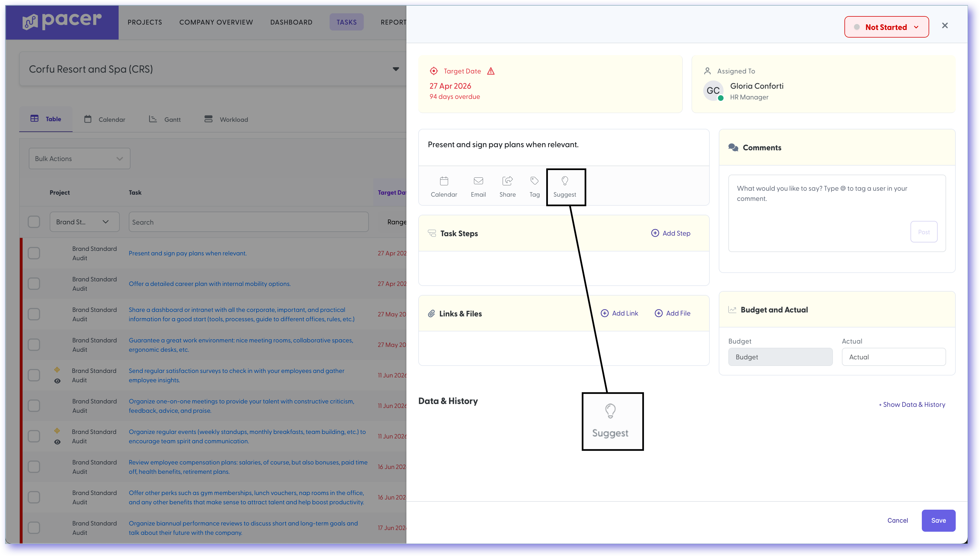Open the PROJECTS menu
This screenshot has height=556, width=980.
[x=145, y=22]
